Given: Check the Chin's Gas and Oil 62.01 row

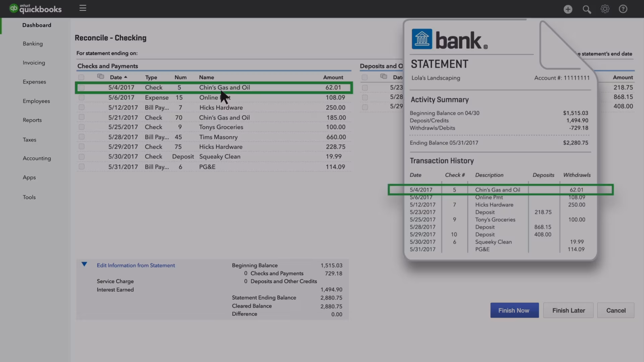Looking at the screenshot, I should pyautogui.click(x=82, y=87).
